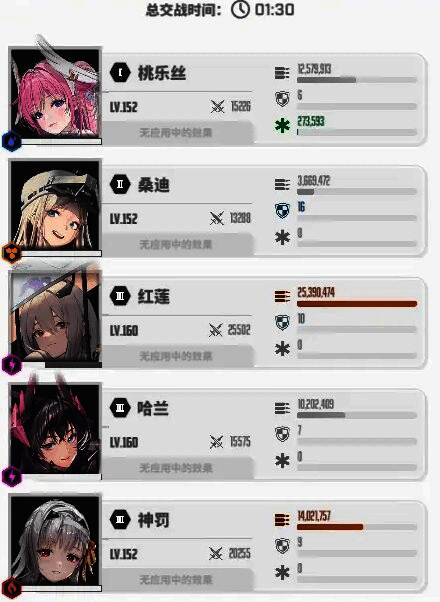Click the hexagon burst II icon beside 桑迪
440x602 pixels.
click(x=120, y=184)
